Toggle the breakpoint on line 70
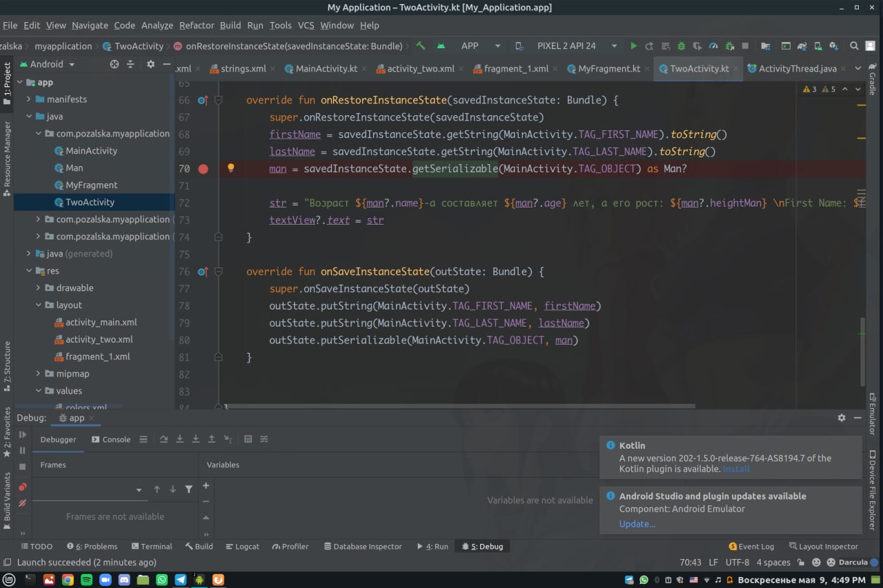The width and height of the screenshot is (883, 588). point(203,169)
